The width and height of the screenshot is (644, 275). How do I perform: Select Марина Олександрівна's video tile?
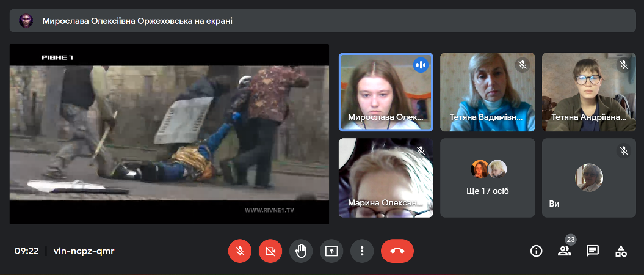[x=386, y=178]
